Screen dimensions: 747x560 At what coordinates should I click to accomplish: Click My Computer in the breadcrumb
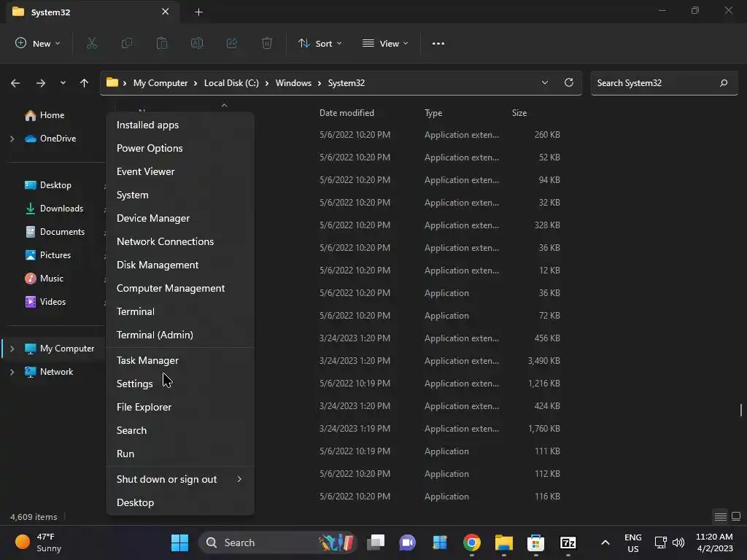click(160, 83)
